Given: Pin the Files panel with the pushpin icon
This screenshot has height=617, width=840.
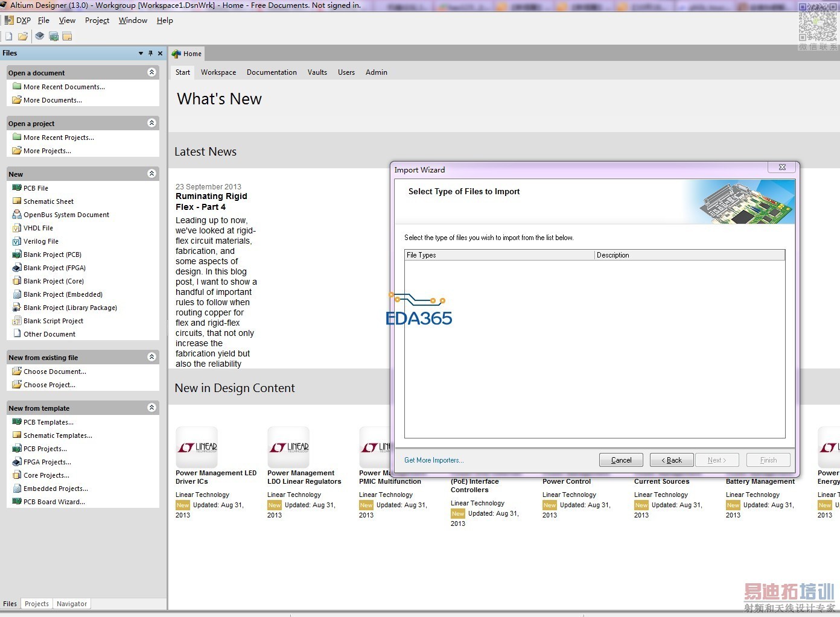Looking at the screenshot, I should [x=150, y=53].
